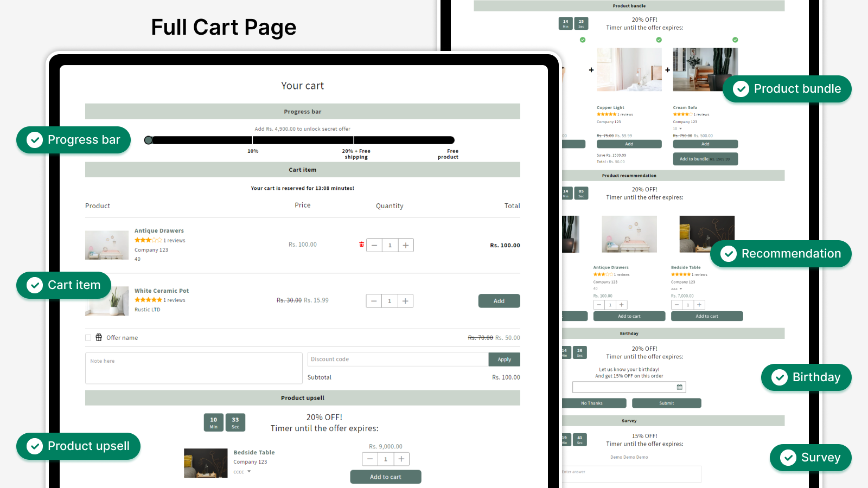The width and height of the screenshot is (868, 488).
Task: Click the Progress bar section header
Action: click(302, 112)
